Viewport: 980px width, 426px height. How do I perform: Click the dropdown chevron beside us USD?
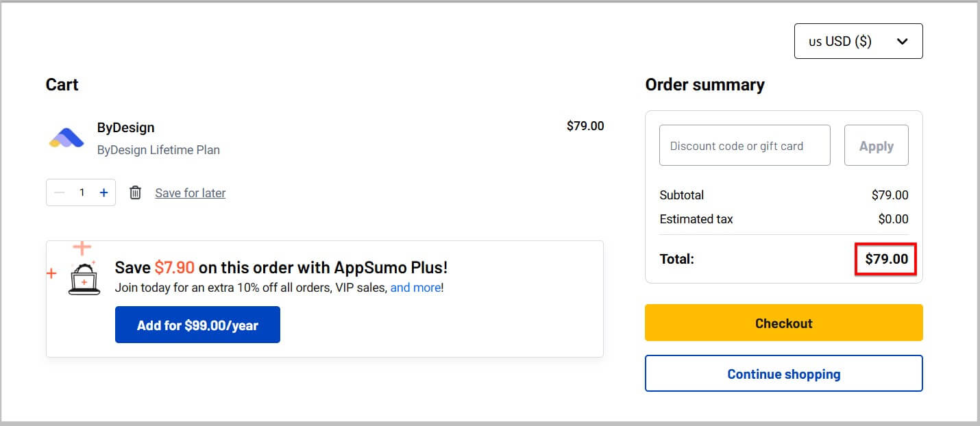tap(903, 41)
